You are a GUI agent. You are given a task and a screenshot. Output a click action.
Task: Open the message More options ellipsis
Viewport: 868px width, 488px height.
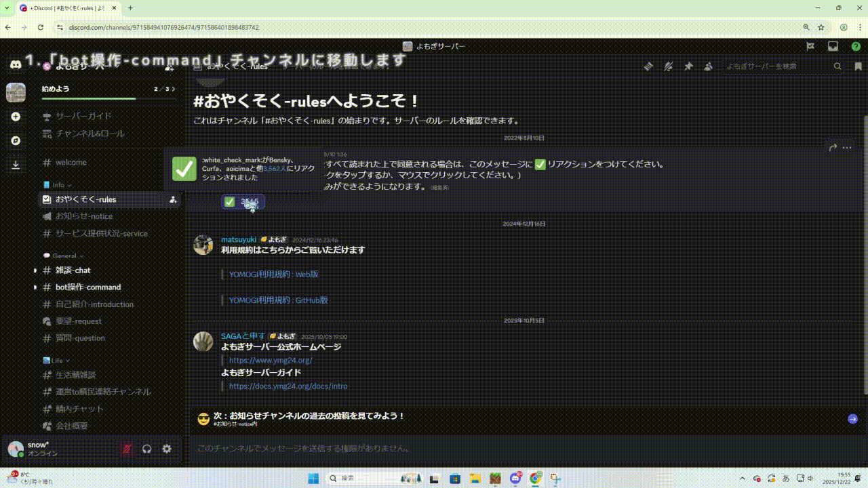(x=847, y=147)
